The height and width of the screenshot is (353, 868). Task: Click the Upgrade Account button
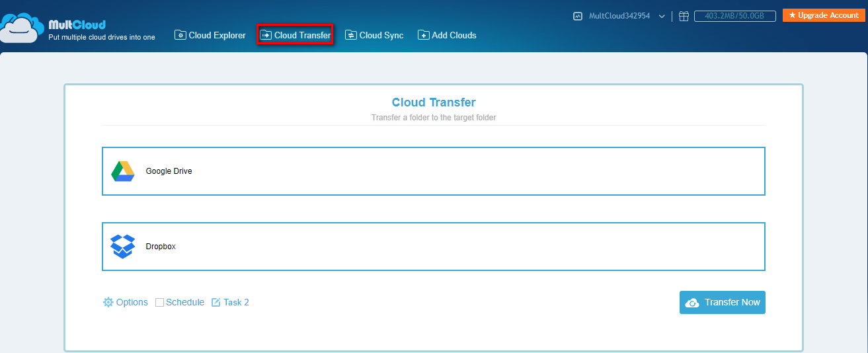click(822, 15)
